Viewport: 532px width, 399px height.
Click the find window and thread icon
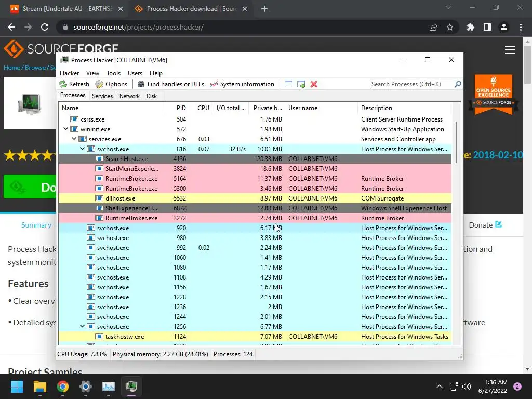(x=301, y=84)
